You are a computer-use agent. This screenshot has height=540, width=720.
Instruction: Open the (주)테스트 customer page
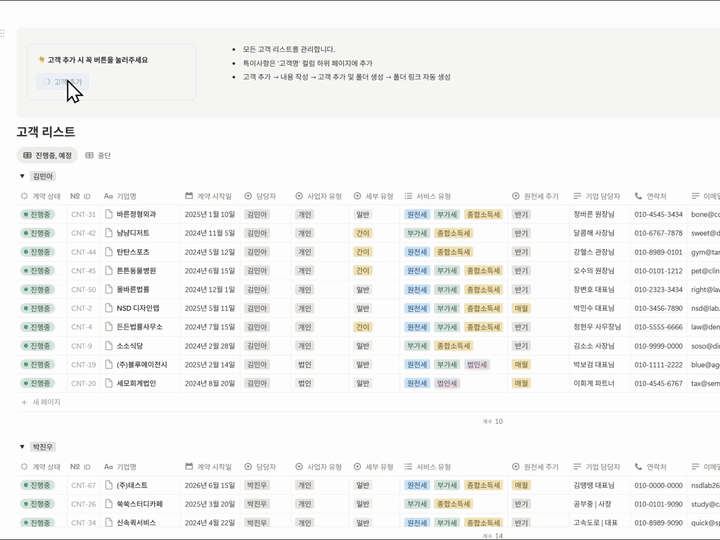click(132, 485)
